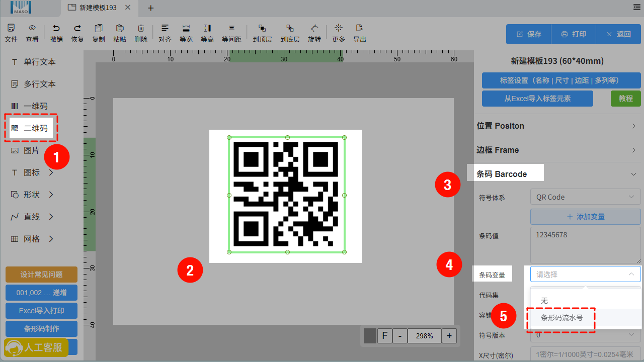Click the MASO logo
The width and height of the screenshot is (644, 362).
21,7
